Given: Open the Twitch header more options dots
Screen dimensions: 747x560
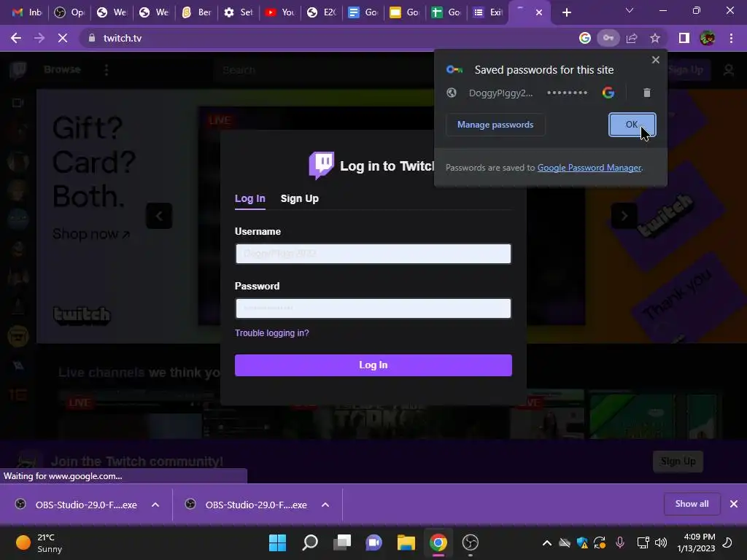Looking at the screenshot, I should pyautogui.click(x=107, y=70).
